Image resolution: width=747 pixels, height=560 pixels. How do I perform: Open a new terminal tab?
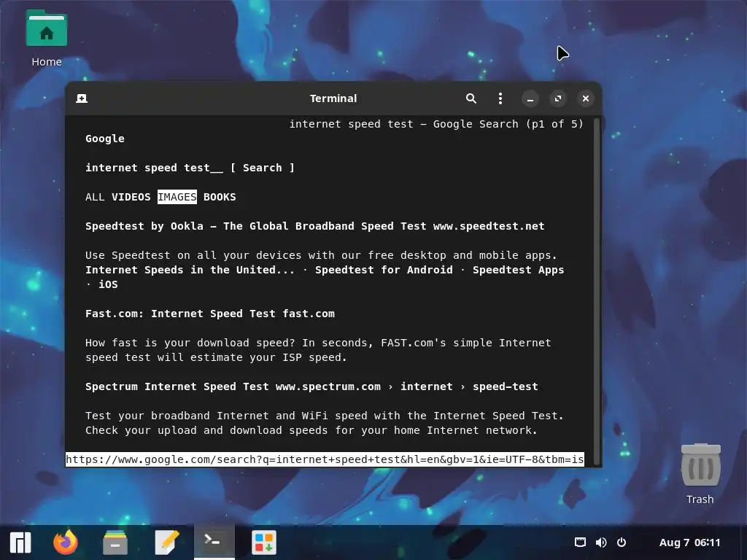(x=82, y=98)
